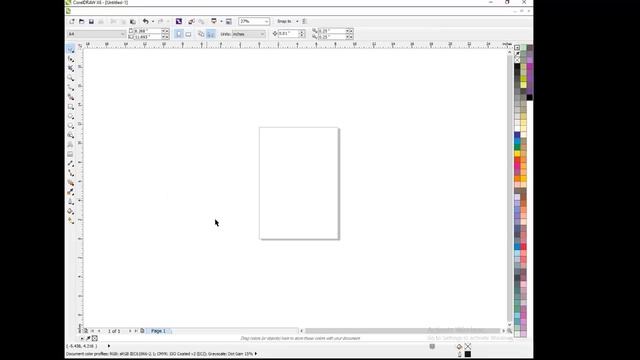Click the Undo arrow button
This screenshot has height=360, width=640.
145,21
